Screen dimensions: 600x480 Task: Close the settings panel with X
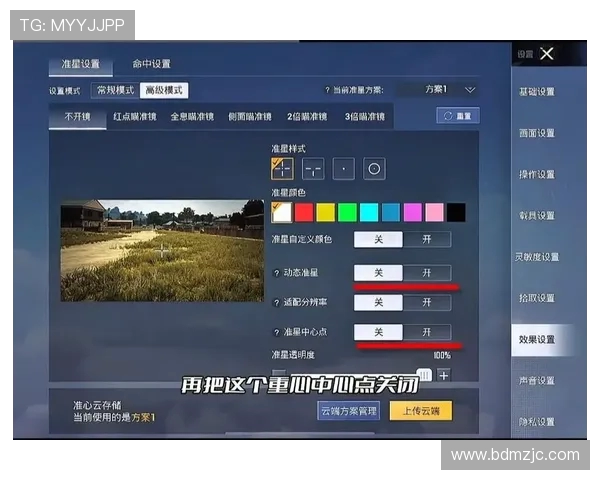click(547, 54)
